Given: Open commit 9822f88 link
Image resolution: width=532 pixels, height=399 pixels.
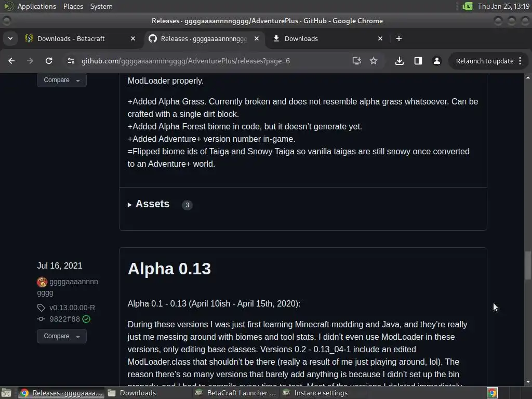Looking at the screenshot, I should click(x=64, y=319).
